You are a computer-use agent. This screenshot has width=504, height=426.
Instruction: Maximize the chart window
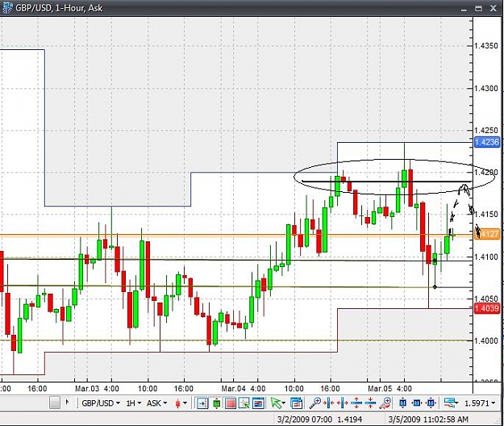(x=479, y=8)
